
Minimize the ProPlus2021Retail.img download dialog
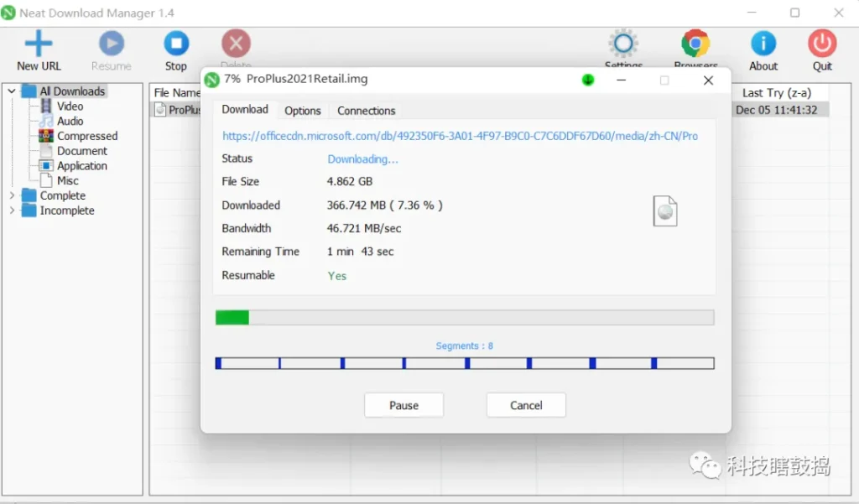(x=622, y=80)
